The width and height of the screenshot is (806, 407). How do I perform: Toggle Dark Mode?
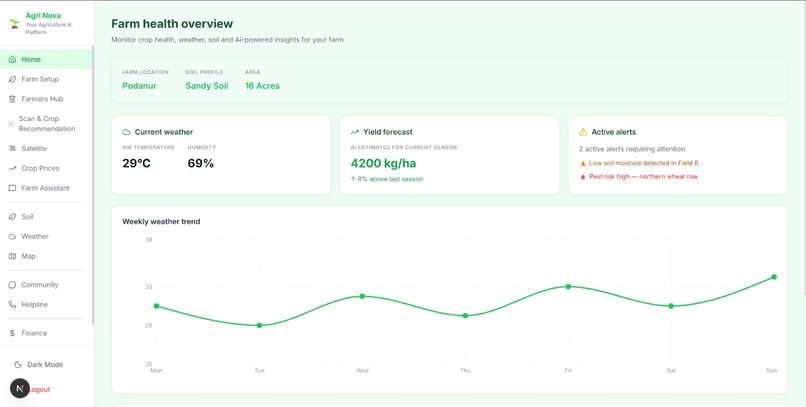tap(46, 364)
